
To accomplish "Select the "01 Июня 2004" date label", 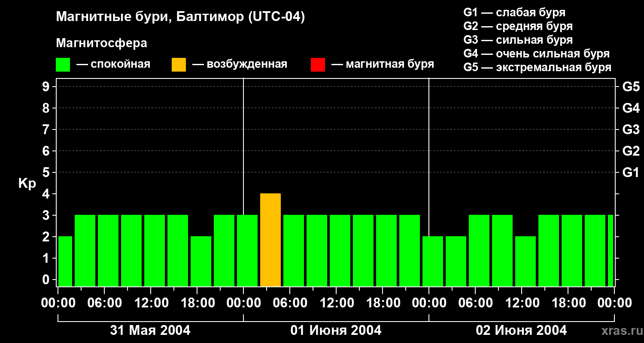I will point(336,331).
